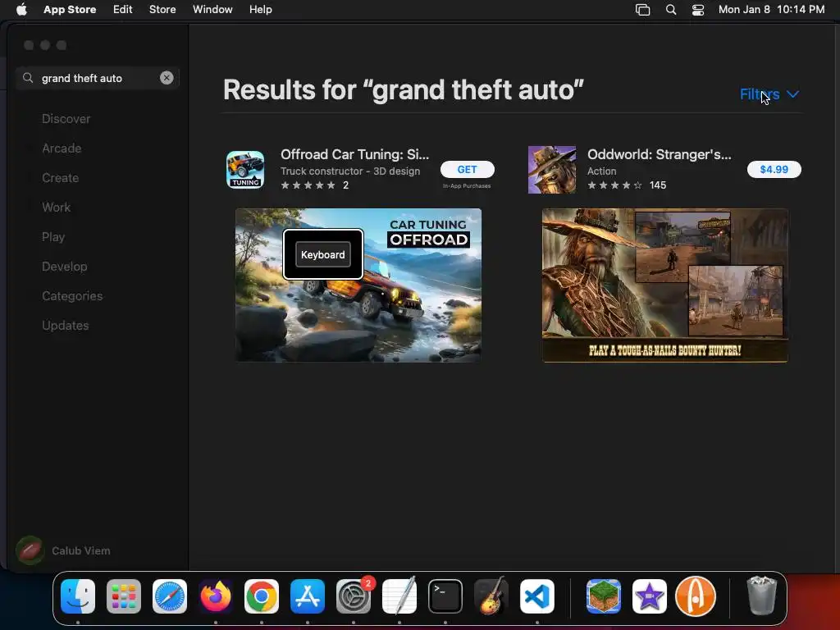Viewport: 840px width, 630px height.
Task: Select Develop in the sidebar
Action: pos(64,267)
